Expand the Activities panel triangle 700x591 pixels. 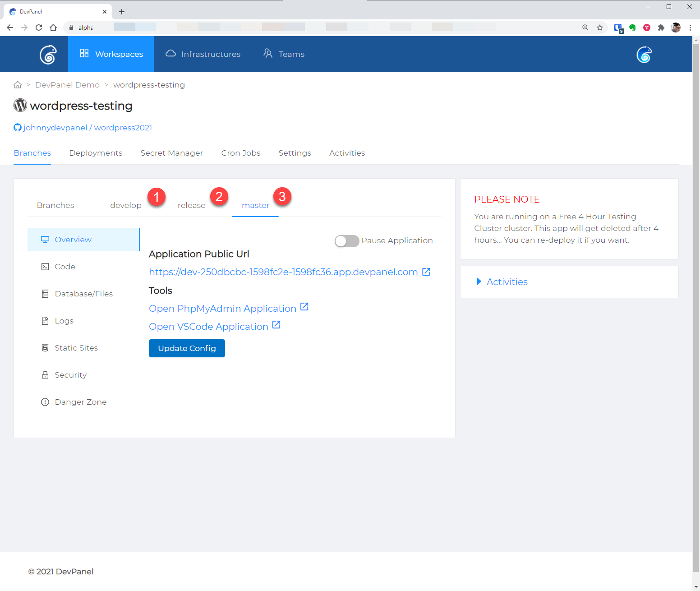tap(479, 282)
